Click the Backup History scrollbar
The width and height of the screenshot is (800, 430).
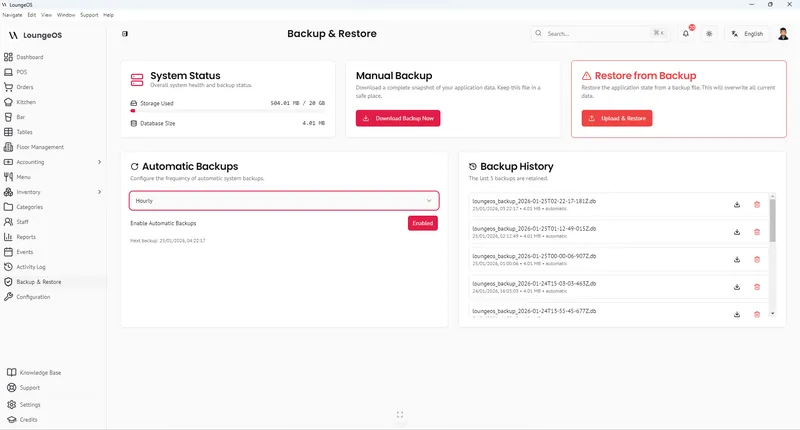772,220
